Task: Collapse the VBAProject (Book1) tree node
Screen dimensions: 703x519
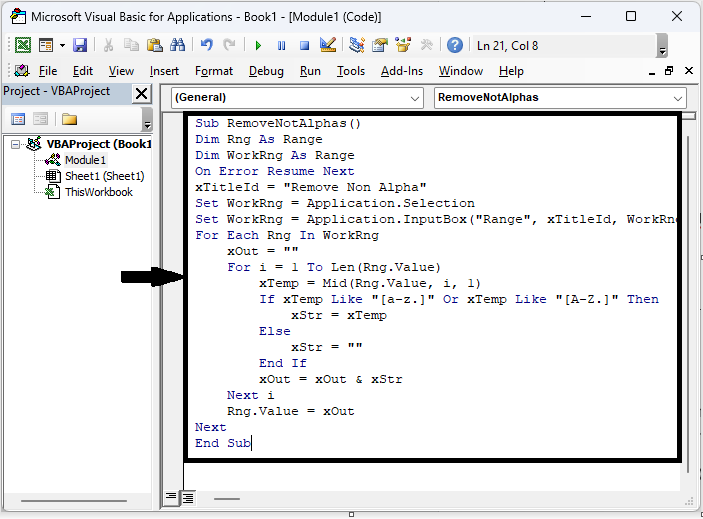Action: coord(16,144)
